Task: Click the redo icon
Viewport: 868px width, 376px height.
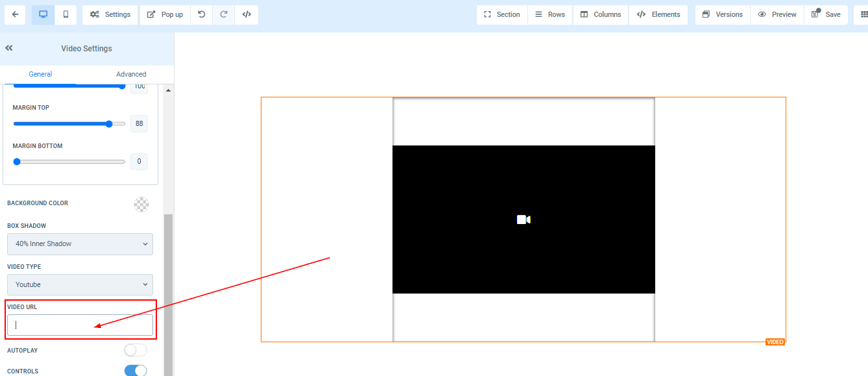Action: [x=224, y=14]
